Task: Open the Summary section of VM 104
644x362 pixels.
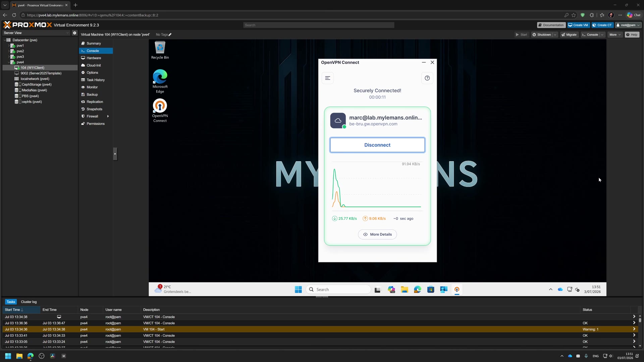Action: [96, 44]
